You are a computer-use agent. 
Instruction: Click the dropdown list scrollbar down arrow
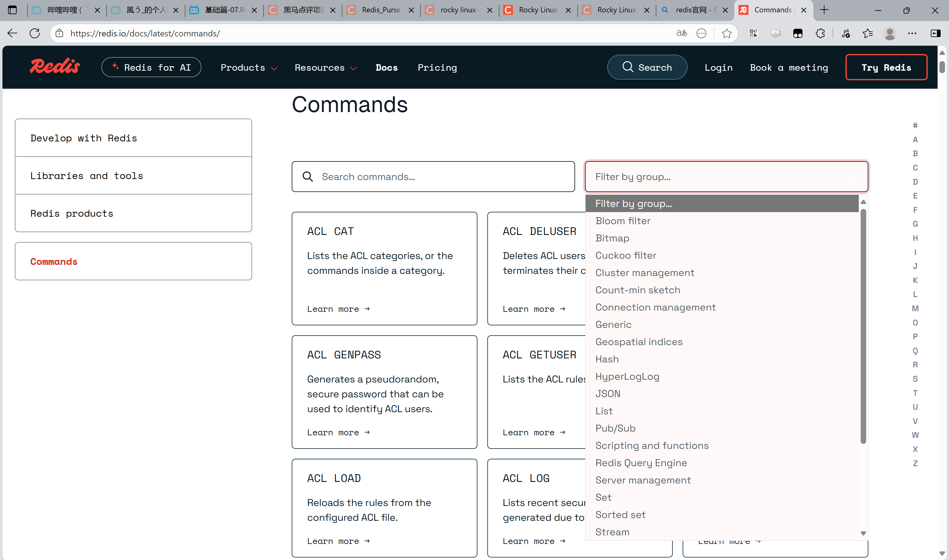pyautogui.click(x=863, y=533)
